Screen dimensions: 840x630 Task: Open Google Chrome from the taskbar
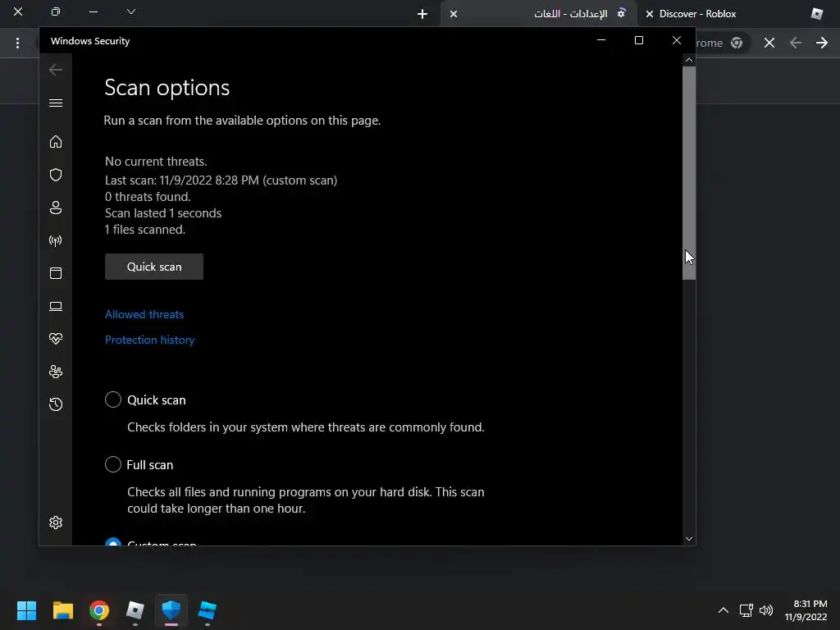point(99,610)
